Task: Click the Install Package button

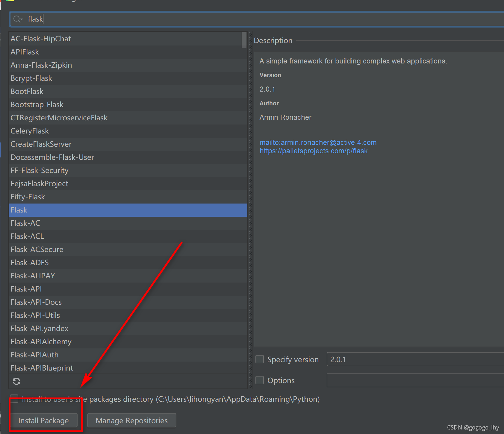Action: [44, 420]
